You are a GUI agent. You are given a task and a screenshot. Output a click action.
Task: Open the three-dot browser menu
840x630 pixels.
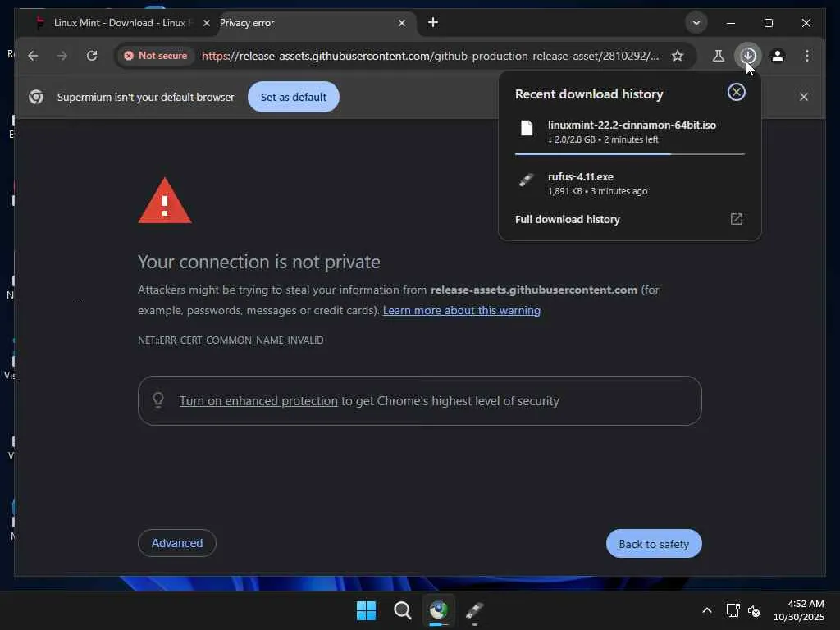[807, 56]
